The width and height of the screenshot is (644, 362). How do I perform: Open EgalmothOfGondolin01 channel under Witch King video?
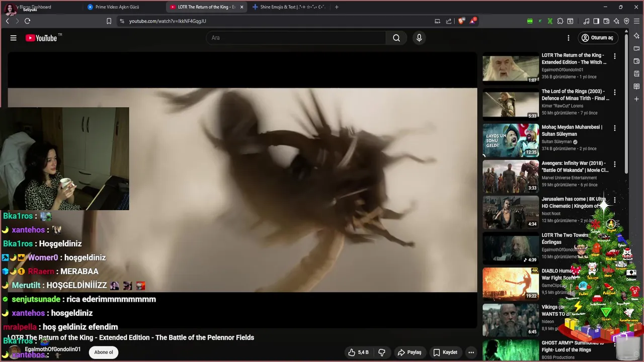pyautogui.click(x=562, y=70)
